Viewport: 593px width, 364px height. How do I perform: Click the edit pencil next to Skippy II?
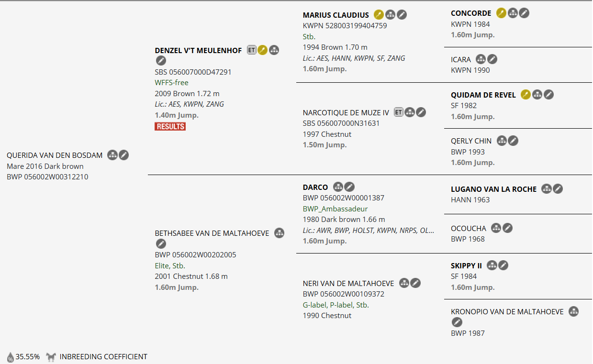point(503,265)
